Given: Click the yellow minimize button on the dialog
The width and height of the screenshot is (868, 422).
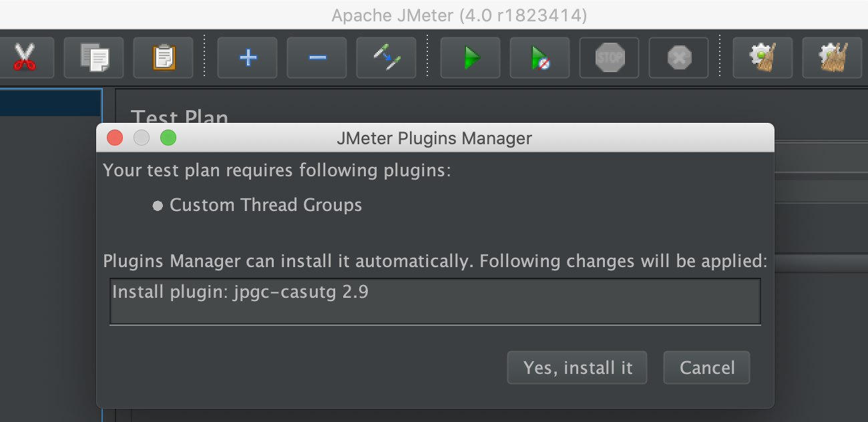Looking at the screenshot, I should [142, 138].
